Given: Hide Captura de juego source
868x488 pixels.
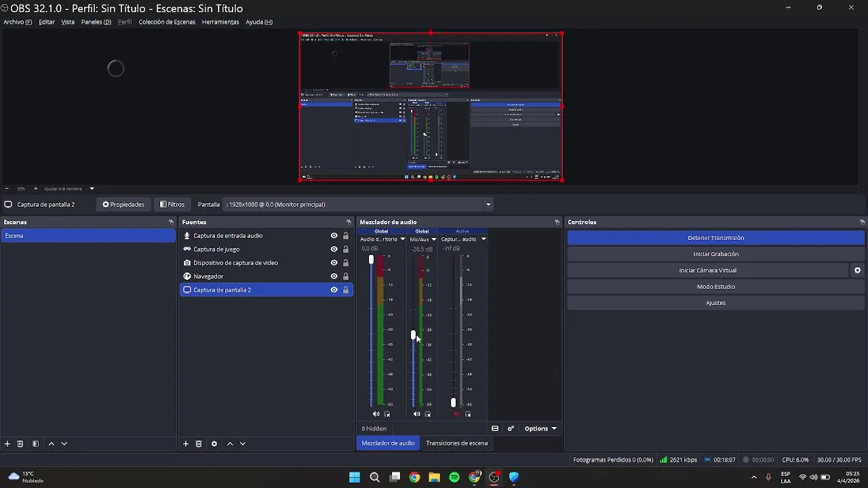Looking at the screenshot, I should click(x=334, y=249).
